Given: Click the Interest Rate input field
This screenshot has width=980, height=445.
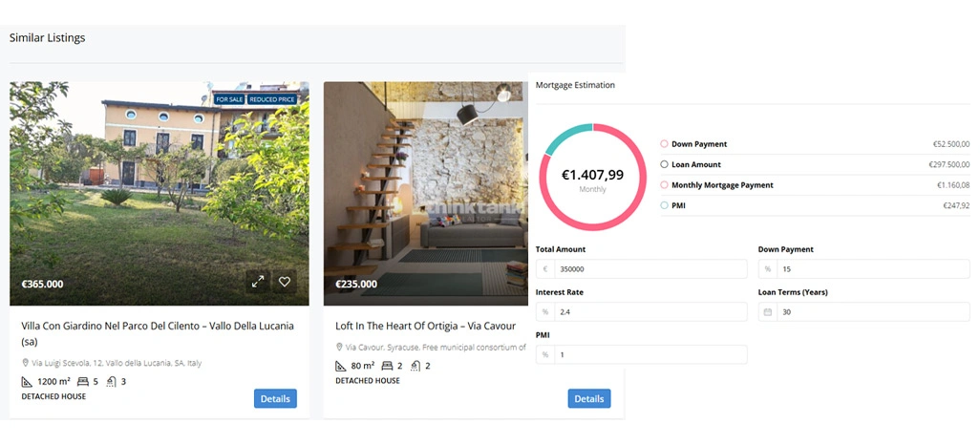Looking at the screenshot, I should [641, 312].
